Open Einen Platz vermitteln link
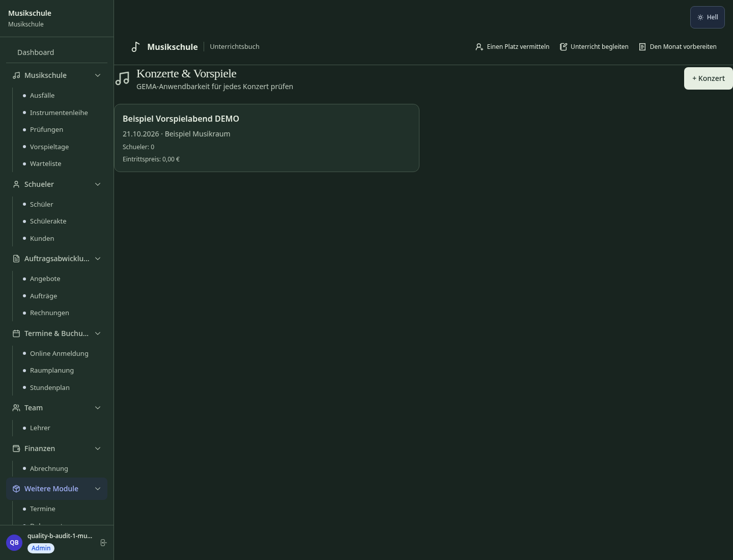This screenshot has height=560, width=733. point(513,47)
